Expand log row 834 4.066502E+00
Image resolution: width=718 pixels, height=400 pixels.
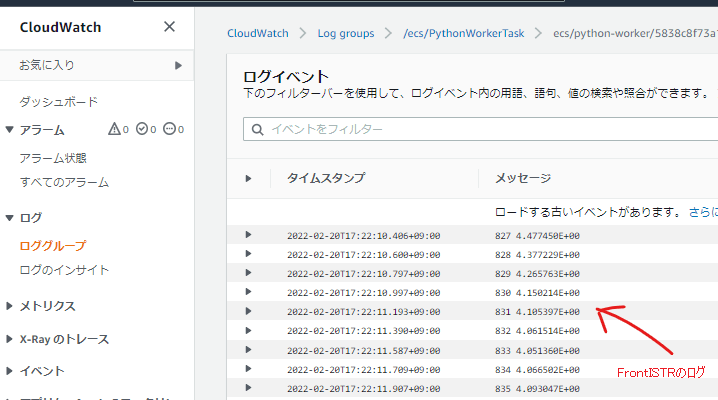(248, 369)
